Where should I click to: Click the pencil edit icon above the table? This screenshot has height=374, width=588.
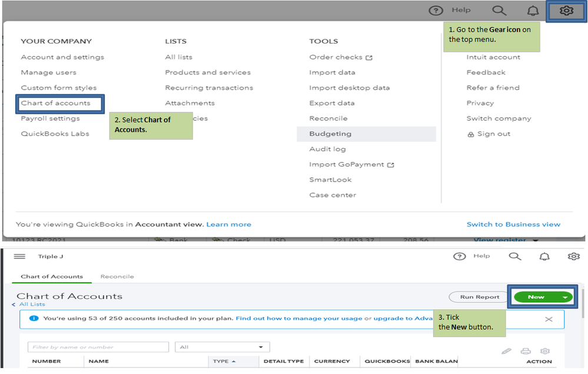click(x=506, y=351)
